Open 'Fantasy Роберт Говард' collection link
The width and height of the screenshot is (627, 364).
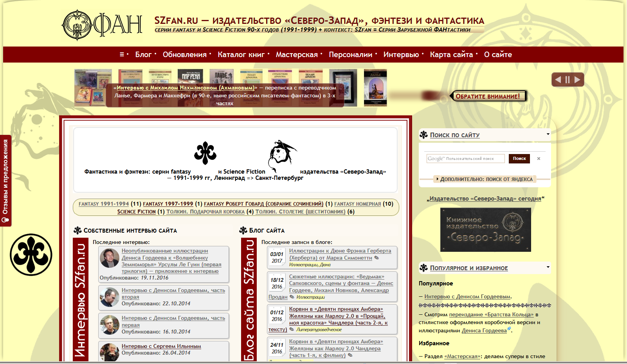point(264,204)
